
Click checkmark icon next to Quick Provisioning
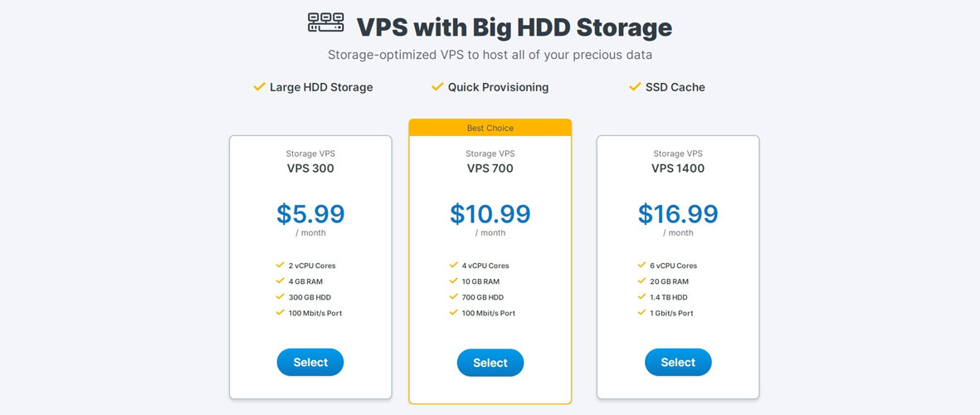pos(437,87)
